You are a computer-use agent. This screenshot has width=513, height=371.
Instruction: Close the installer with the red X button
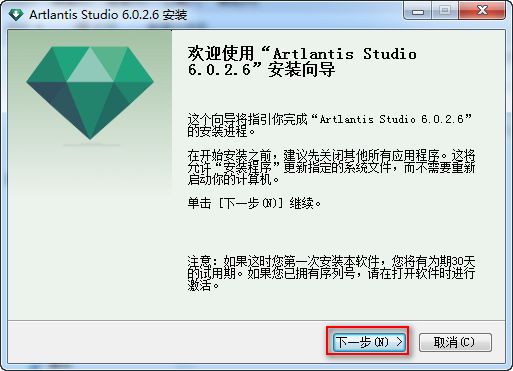[x=482, y=11]
